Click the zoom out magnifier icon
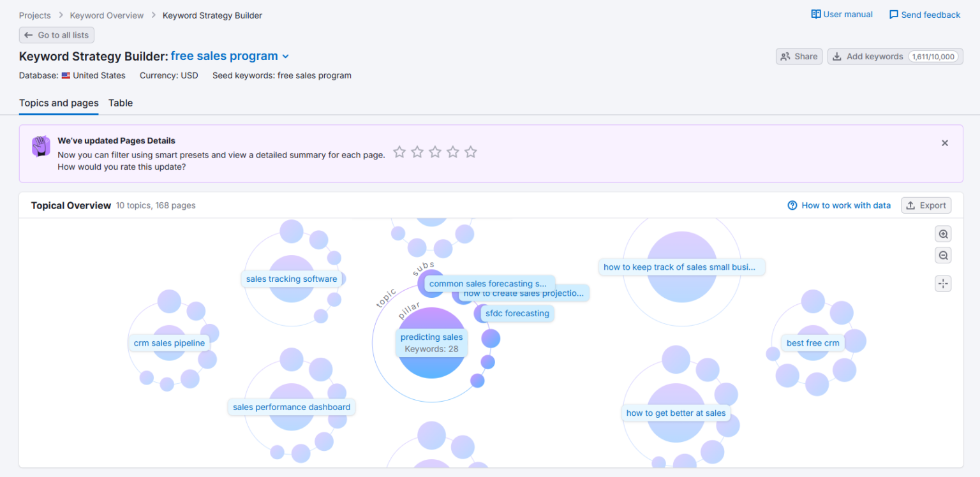This screenshot has height=477, width=980. point(943,256)
